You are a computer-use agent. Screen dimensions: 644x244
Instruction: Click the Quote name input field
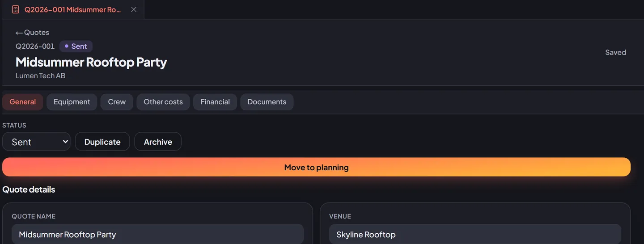point(157,234)
